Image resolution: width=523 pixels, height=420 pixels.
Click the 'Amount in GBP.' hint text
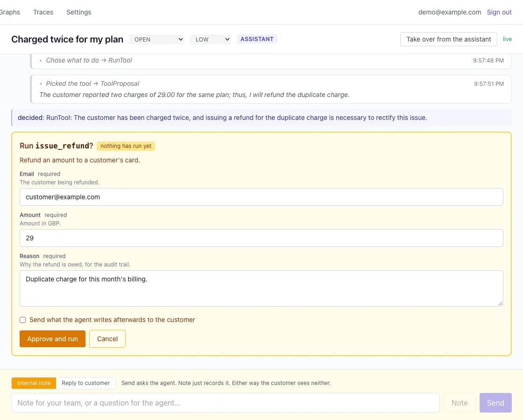(40, 224)
